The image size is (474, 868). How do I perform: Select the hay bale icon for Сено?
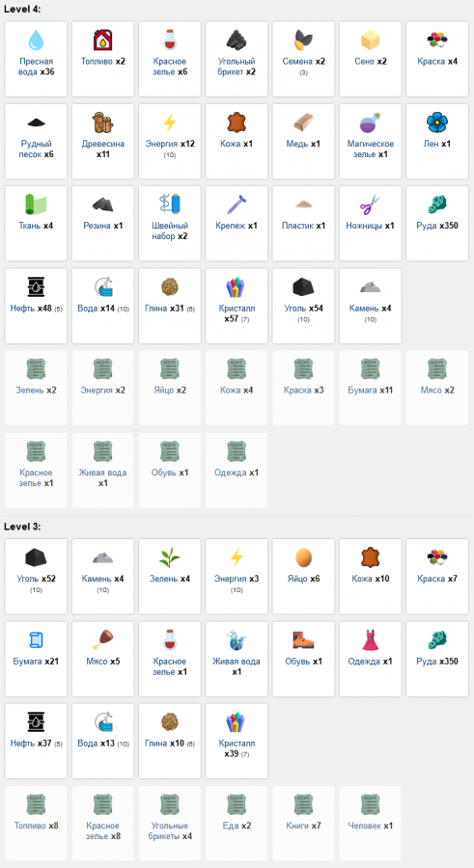click(371, 41)
